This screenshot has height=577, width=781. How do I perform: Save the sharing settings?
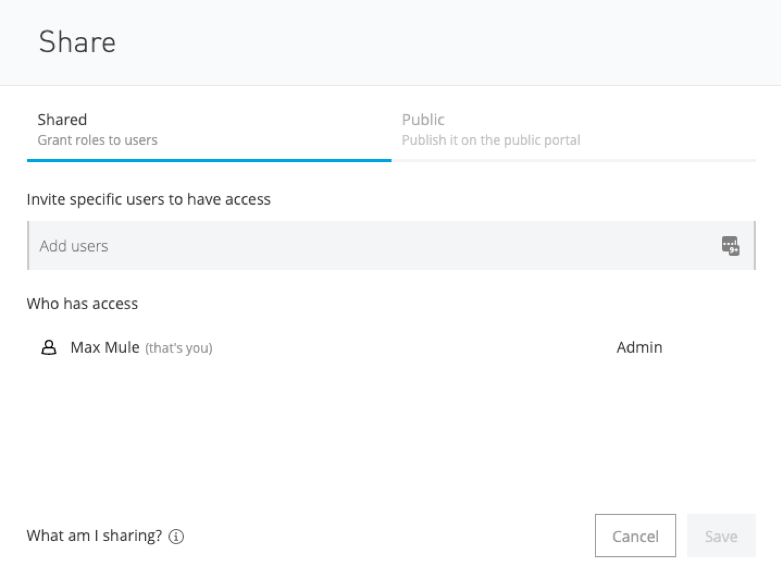coord(721,536)
